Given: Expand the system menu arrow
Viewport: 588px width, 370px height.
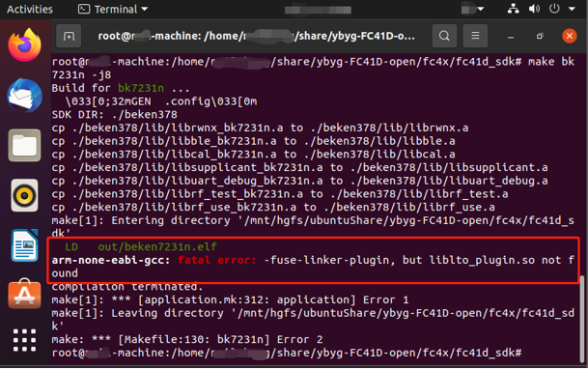Looking at the screenshot, I should point(572,9).
